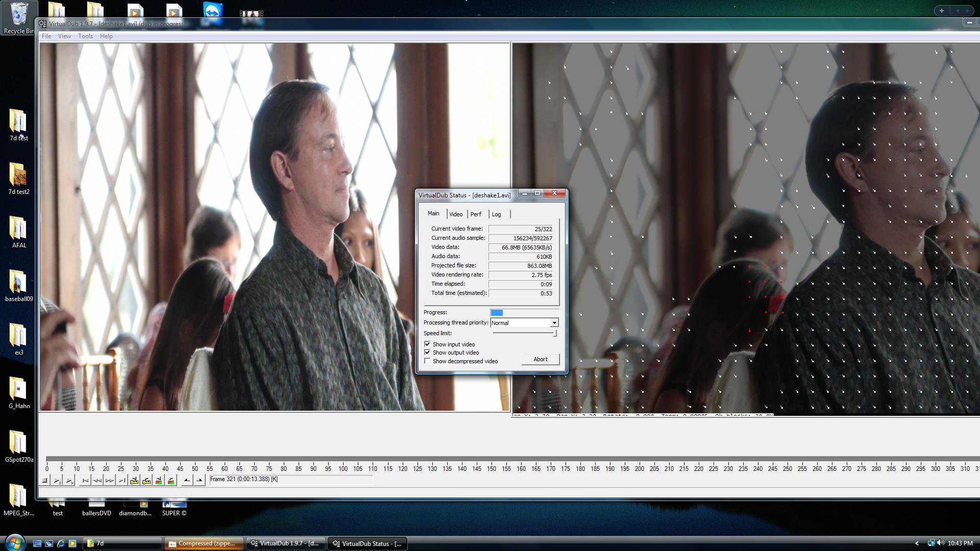Screen dimensions: 980x551
Task: Click the Stop playback button
Action: [x=45, y=480]
